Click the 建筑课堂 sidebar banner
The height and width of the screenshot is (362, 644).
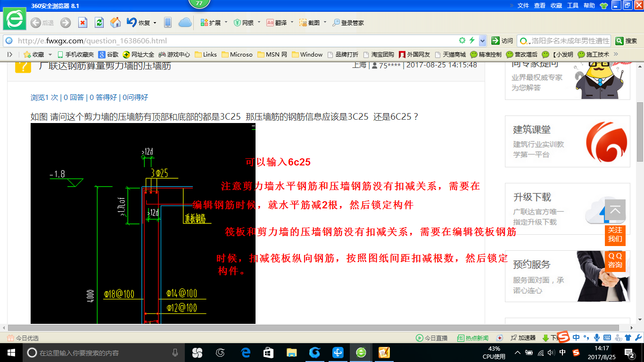(x=568, y=141)
